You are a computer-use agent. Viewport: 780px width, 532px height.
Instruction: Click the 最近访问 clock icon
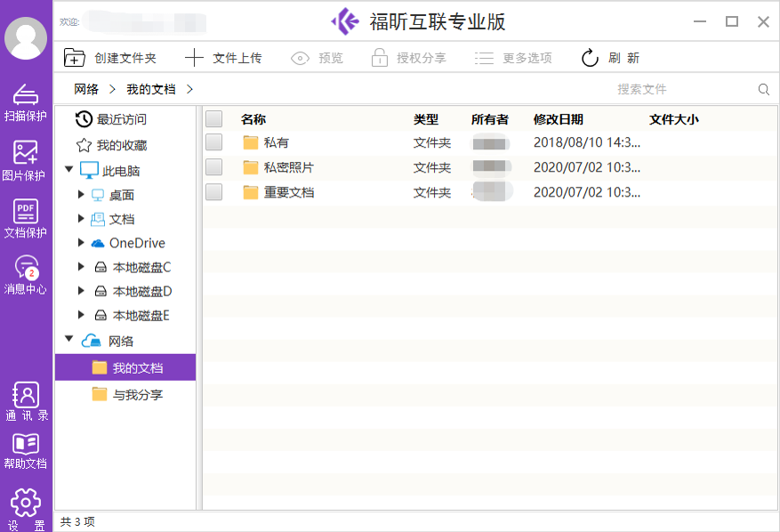point(84,119)
